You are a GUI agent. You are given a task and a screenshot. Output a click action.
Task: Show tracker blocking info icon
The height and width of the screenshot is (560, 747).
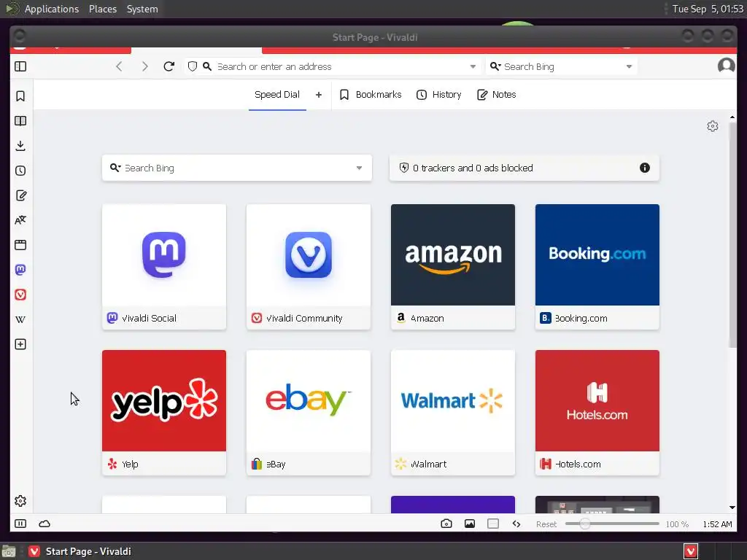click(645, 168)
